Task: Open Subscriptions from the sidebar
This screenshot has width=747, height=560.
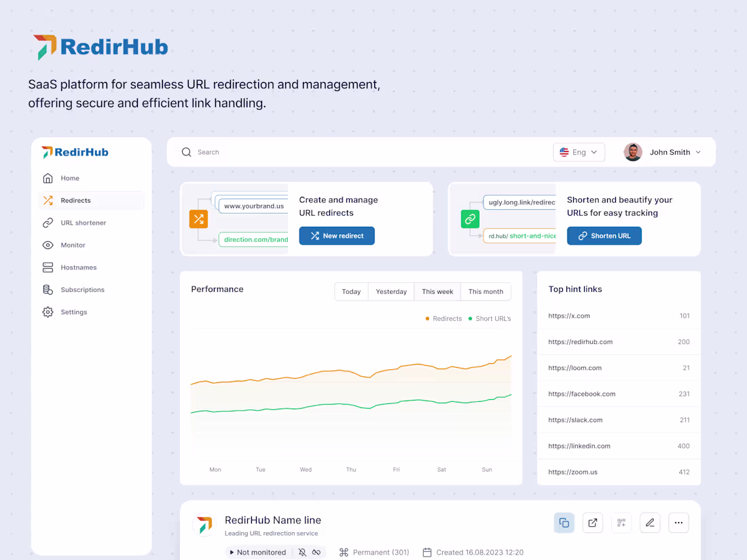Action: (81, 290)
